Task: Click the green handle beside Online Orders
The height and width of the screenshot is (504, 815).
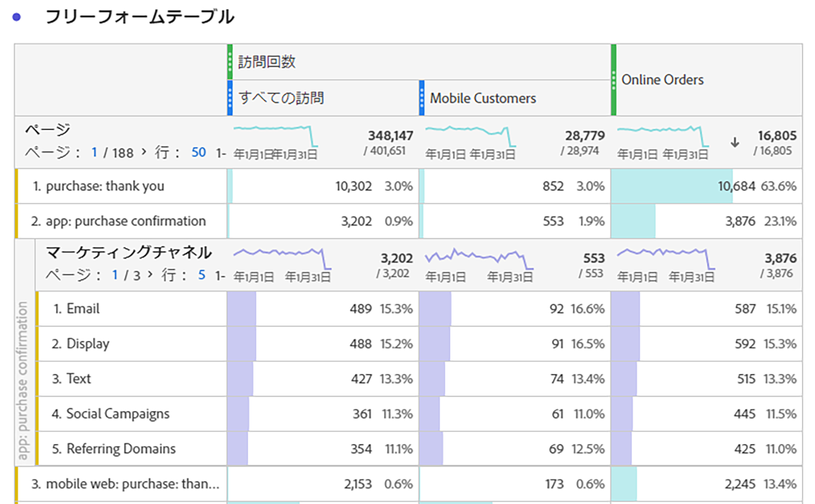Action: coord(613,80)
